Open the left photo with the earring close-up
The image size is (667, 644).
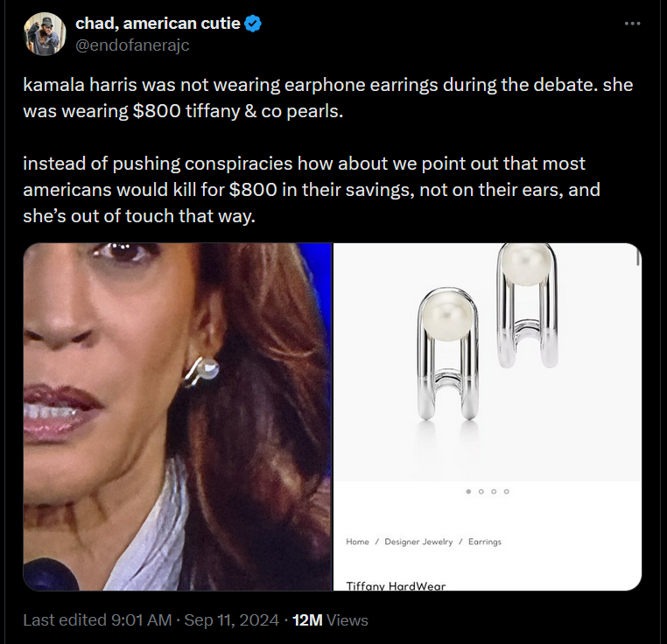pos(177,416)
